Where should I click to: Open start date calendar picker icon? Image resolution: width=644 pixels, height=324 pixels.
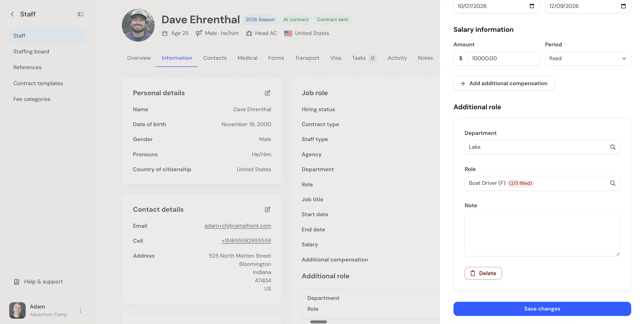532,6
